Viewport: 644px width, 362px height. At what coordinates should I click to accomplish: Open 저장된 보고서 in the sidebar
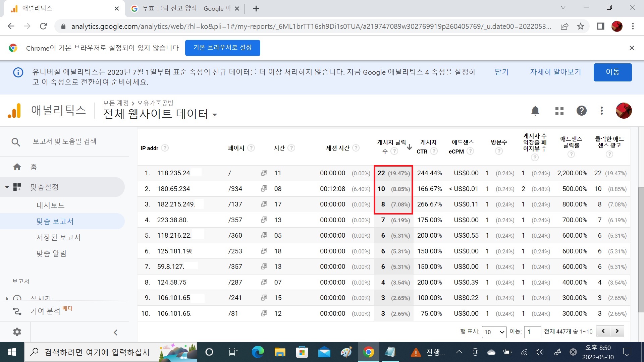(x=59, y=237)
